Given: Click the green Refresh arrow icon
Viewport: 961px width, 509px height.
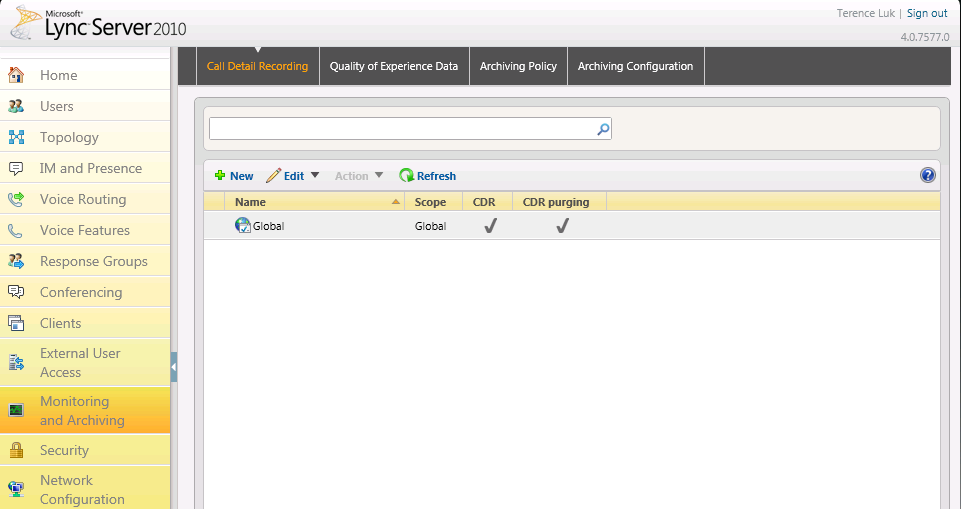Looking at the screenshot, I should (406, 176).
